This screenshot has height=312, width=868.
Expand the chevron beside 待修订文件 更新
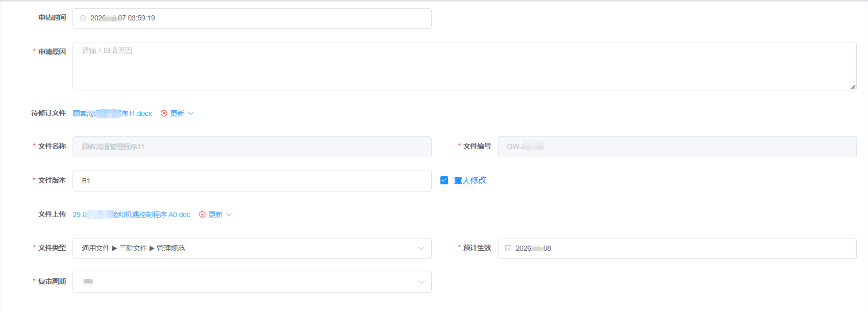191,113
